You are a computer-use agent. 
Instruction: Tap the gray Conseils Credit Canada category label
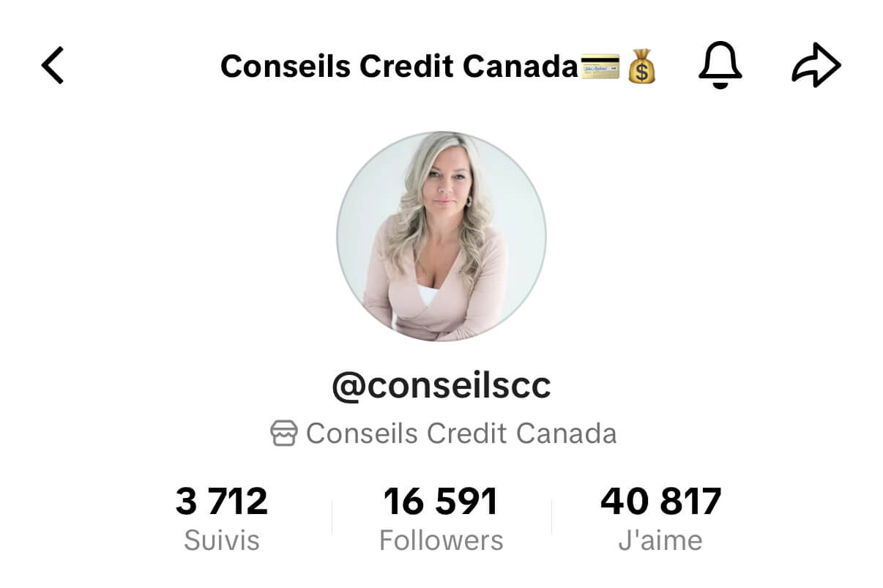[461, 433]
